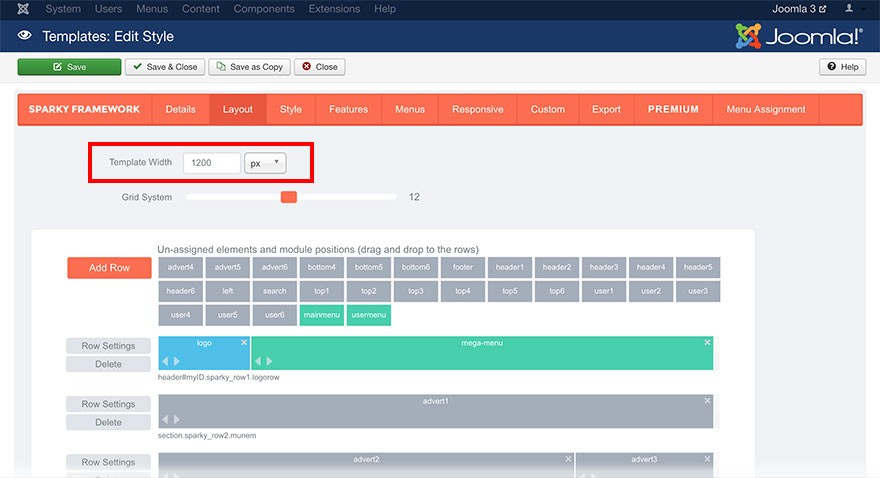Remove the logo block with its X
This screenshot has width=880, height=478.
(244, 342)
